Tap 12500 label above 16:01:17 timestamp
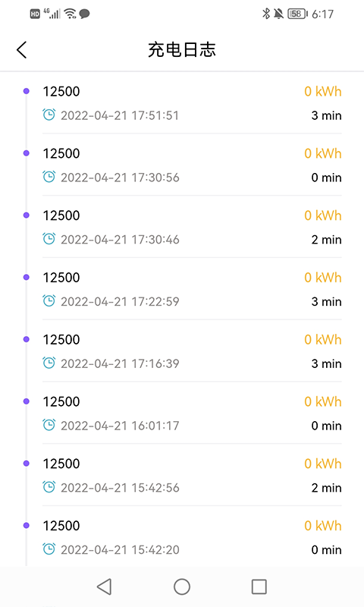This screenshot has height=607, width=364. click(61, 401)
